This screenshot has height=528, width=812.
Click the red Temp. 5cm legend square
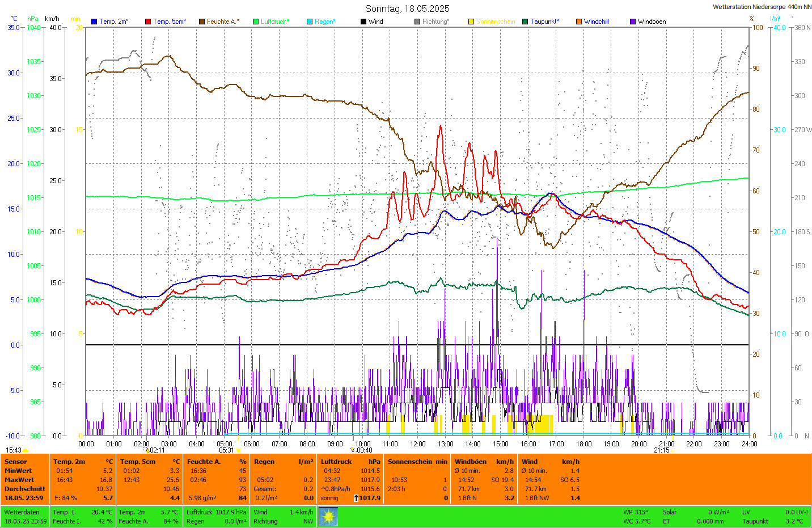(x=148, y=22)
